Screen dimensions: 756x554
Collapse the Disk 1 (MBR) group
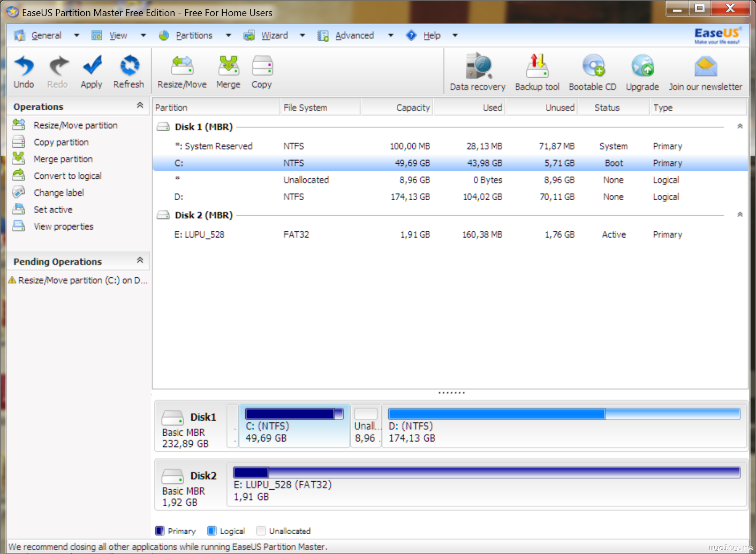740,126
